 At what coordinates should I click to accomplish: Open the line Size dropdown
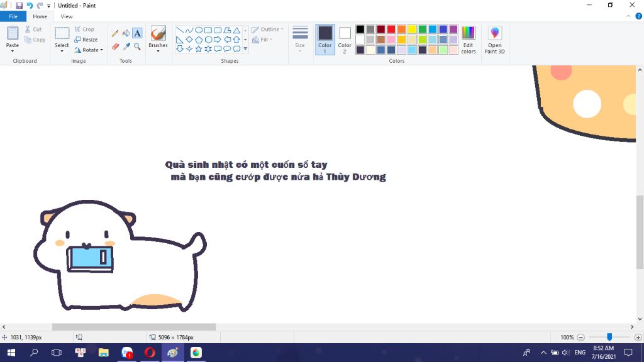[x=300, y=40]
